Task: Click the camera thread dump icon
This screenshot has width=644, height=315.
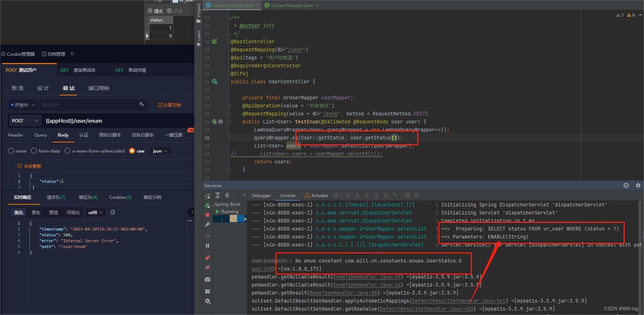Action: [x=207, y=279]
